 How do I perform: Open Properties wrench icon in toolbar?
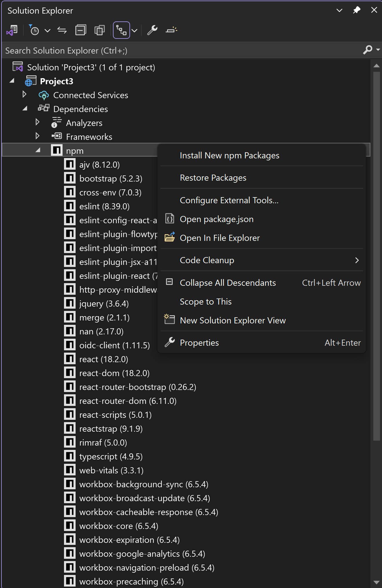(152, 30)
